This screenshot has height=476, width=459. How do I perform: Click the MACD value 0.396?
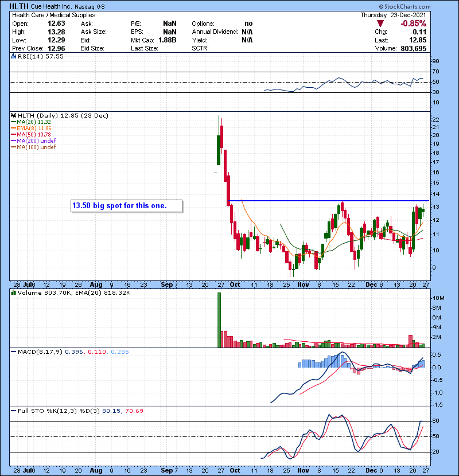(x=74, y=352)
